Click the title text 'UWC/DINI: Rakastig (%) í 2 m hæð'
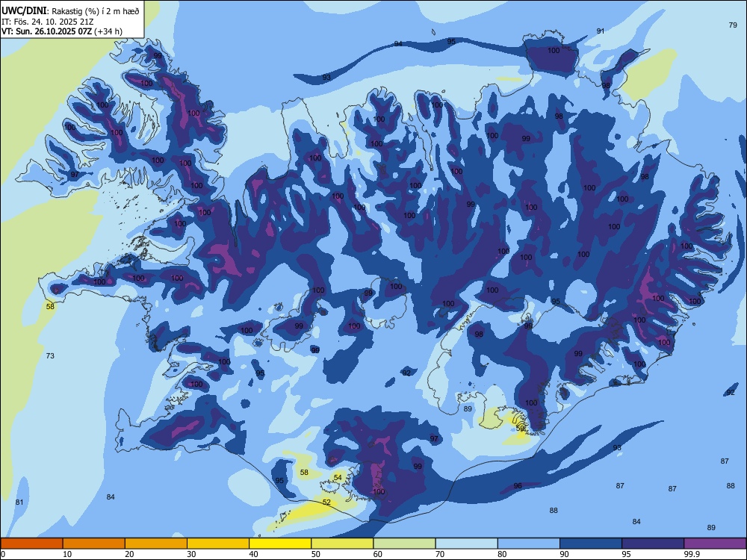This screenshot has width=747, height=560. click(x=71, y=11)
